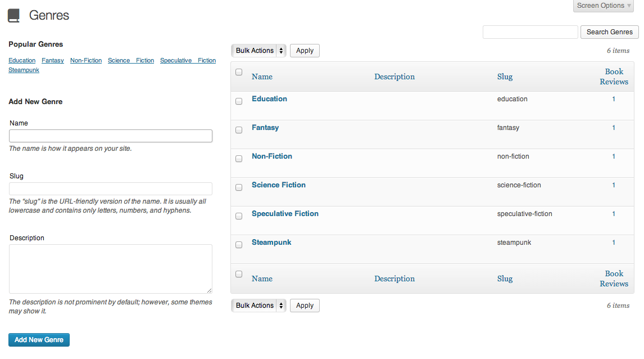Viewport: 644px width, 359px height.
Task: Click Fantasy in Popular Genres cloud
Action: click(53, 60)
